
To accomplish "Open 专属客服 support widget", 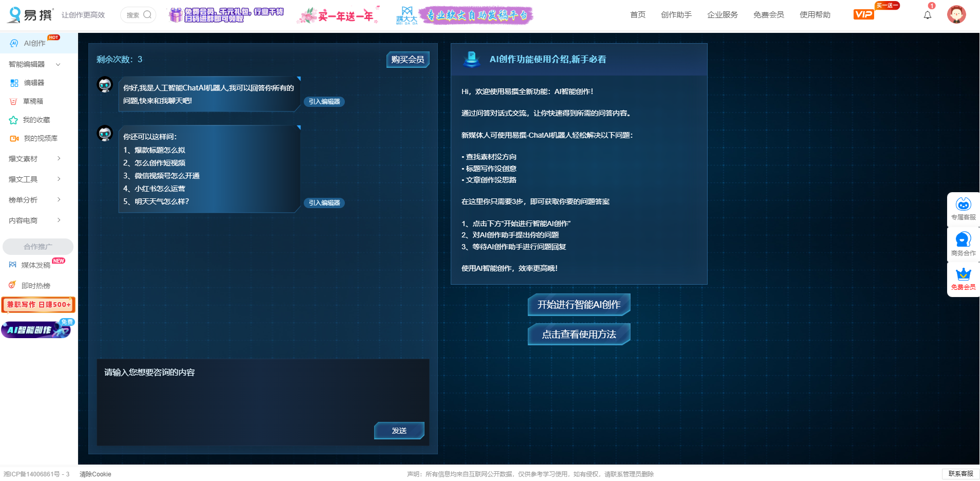I will (963, 209).
